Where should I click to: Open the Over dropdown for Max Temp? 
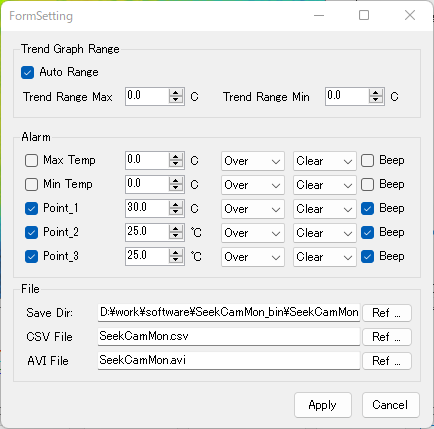pyautogui.click(x=253, y=161)
